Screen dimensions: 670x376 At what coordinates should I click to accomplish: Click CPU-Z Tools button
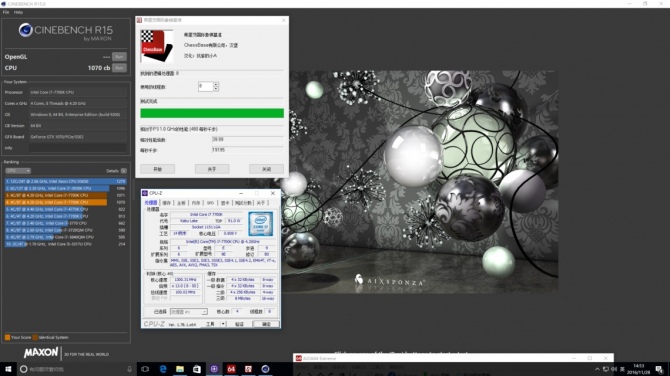(x=211, y=324)
